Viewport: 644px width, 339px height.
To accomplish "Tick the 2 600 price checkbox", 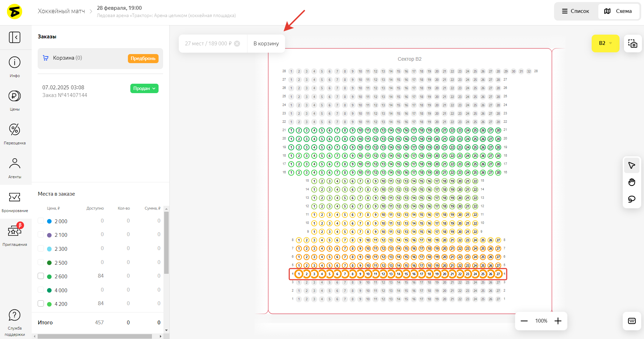I will 41,276.
